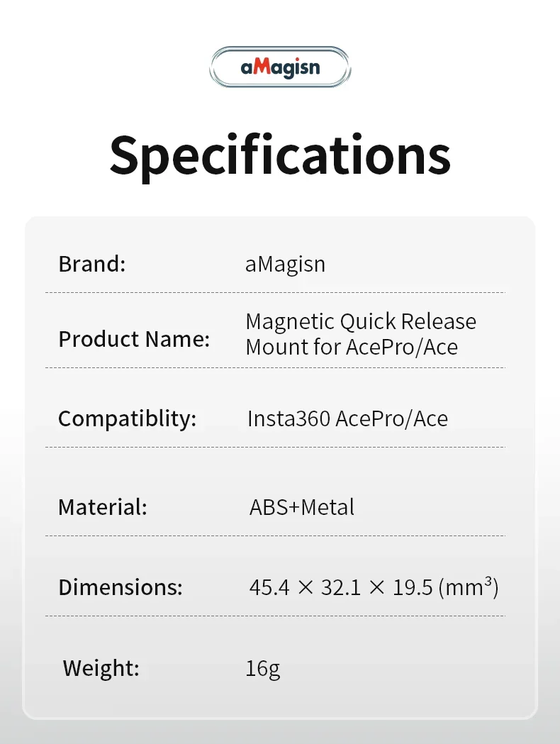This screenshot has height=744, width=560.
Task: Select the Dimensions: label
Action: pos(121,587)
